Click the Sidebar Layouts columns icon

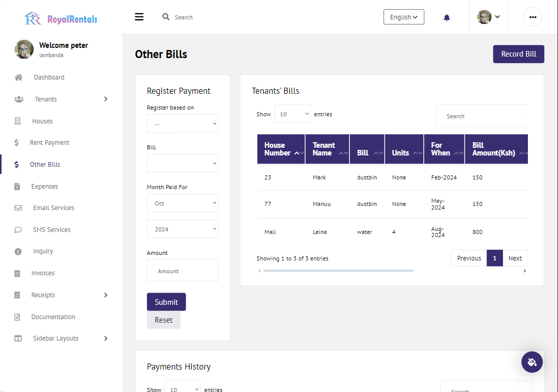click(18, 338)
